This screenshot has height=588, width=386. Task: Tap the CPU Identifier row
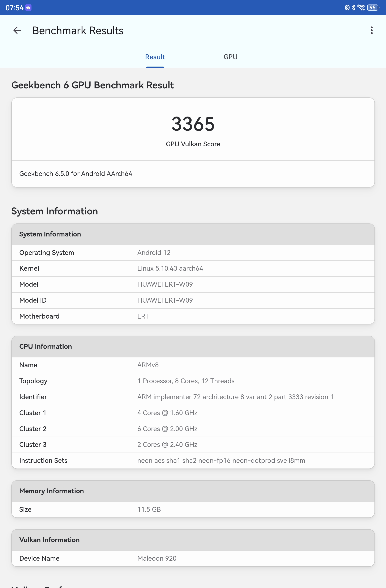[x=193, y=397]
